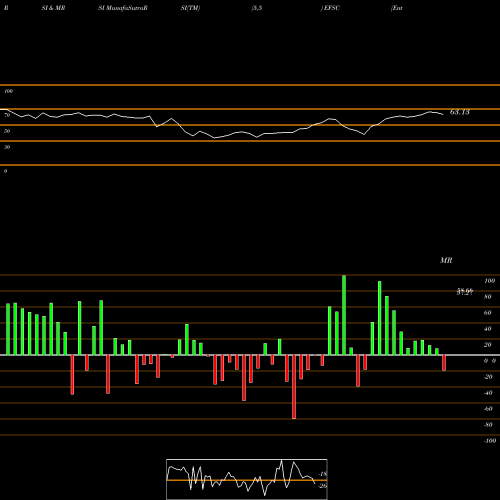Click the 'SI MunafaSutraR' header label
500x500 pixels.
[x=123, y=8]
